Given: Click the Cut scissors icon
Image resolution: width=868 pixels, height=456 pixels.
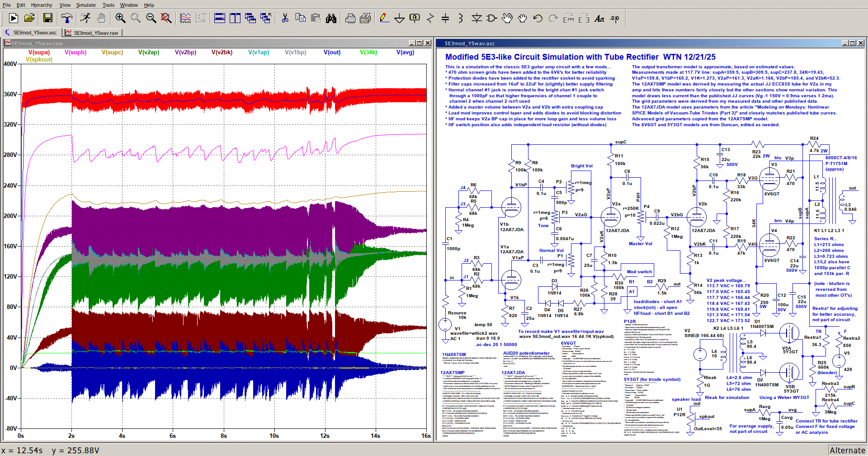Looking at the screenshot, I should point(285,18).
